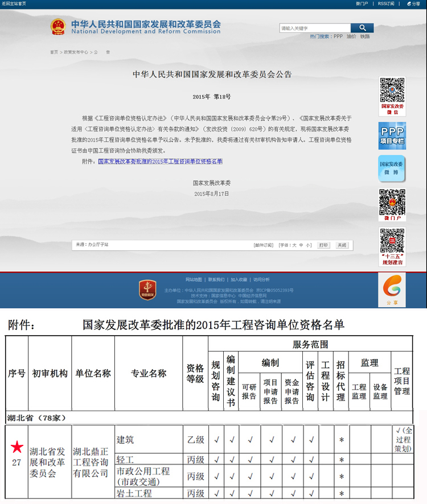Click the magnifier search button
Image resolution: width=427 pixels, height=504 pixels.
tap(362, 28)
